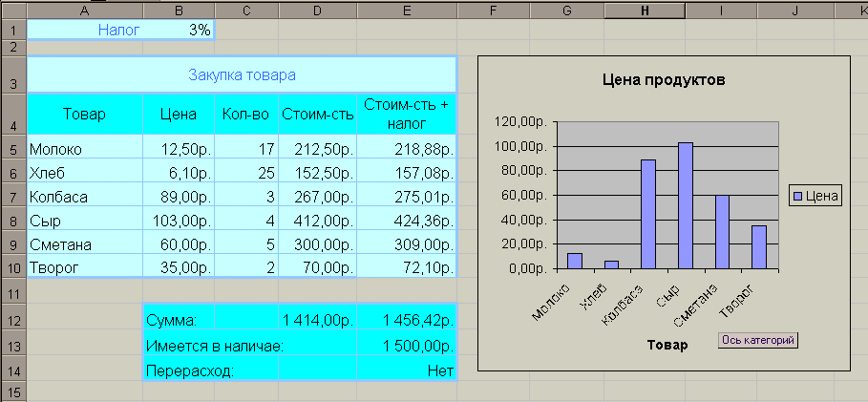Screen dimensions: 868x402
Task: Select cost cell 152,50р.
Action: [317, 173]
